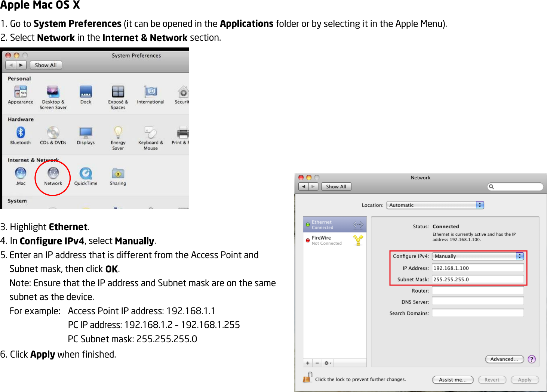
Task: Open Network preferences icon
Action: pos(53,173)
